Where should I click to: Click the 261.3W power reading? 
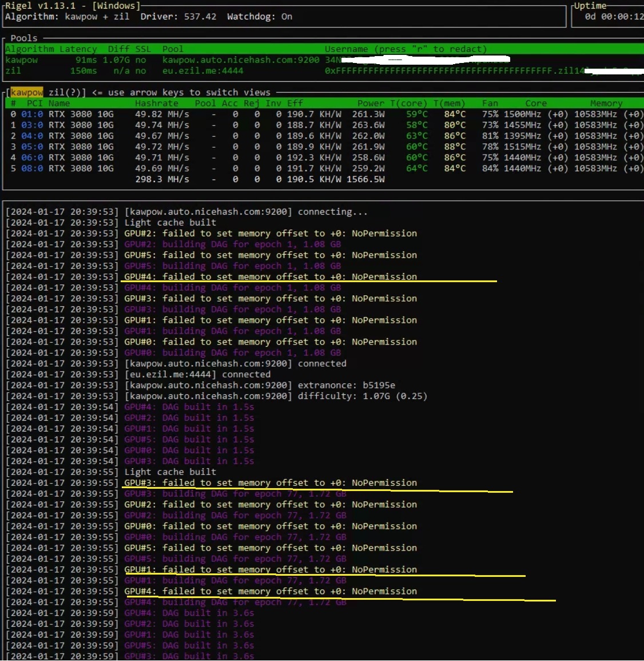point(368,114)
